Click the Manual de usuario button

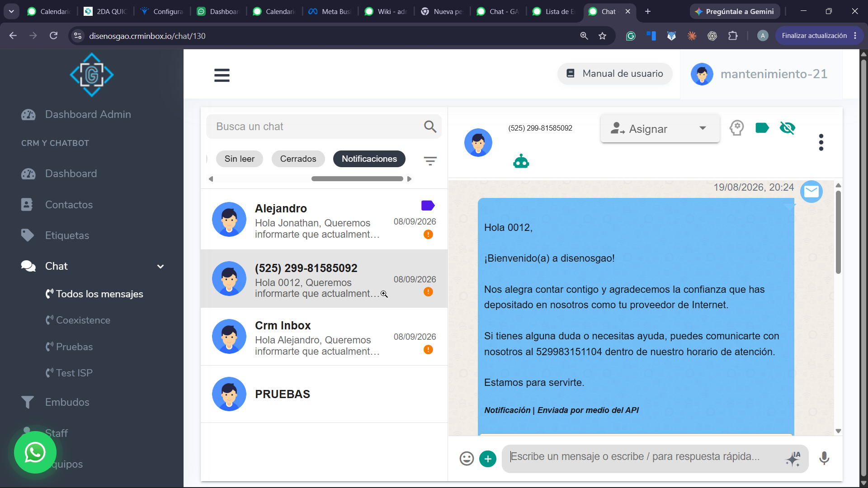615,74
